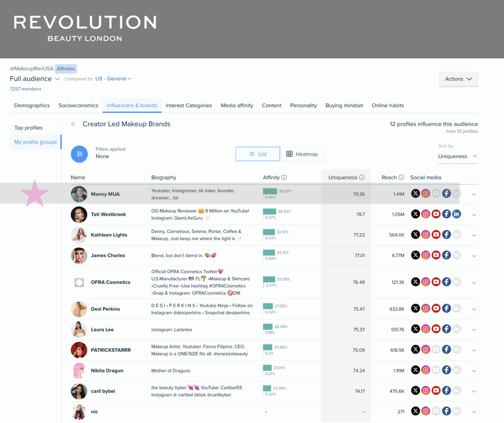Switch to the Media affinity tab
This screenshot has width=504, height=423.
coord(237,105)
